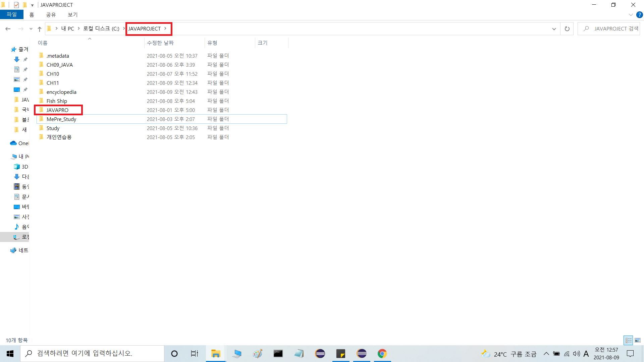Click the Up one level arrow
The width and height of the screenshot is (644, 362).
tap(40, 29)
